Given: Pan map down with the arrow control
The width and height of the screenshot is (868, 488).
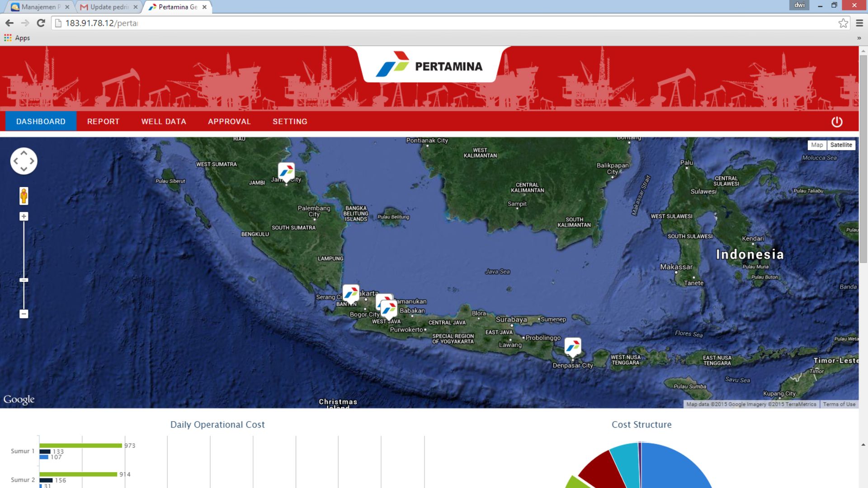Looking at the screenshot, I should 24,169.
